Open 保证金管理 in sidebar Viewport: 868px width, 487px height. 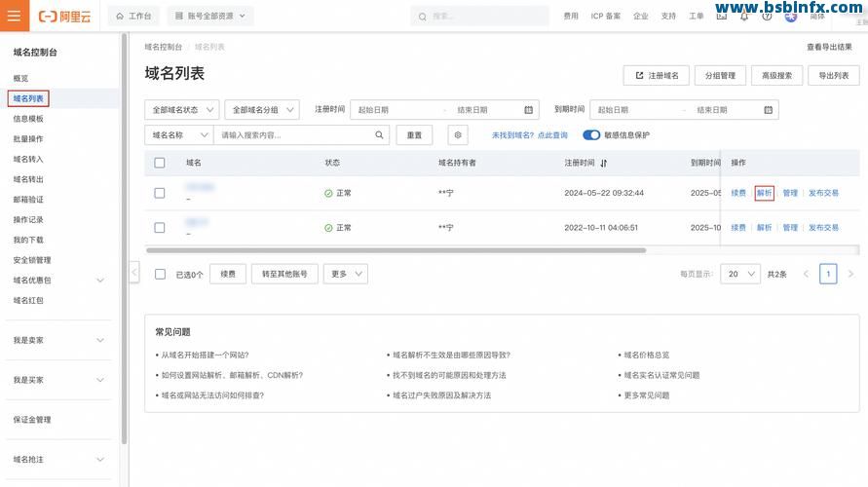point(32,420)
